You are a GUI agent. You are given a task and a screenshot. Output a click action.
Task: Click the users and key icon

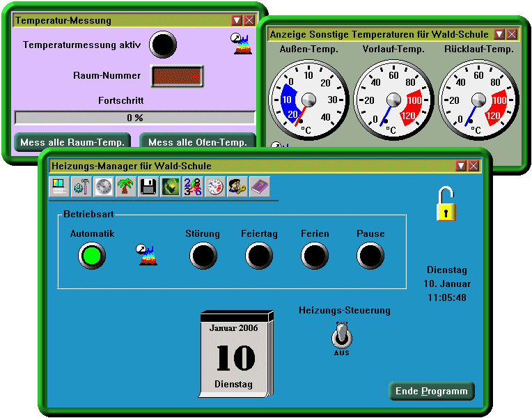(x=237, y=187)
